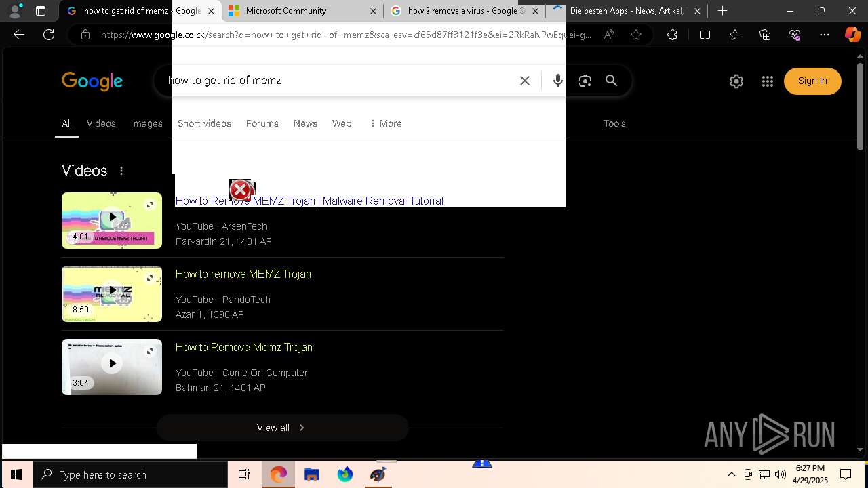Open PandoTech 'How to remove MEMZ Trojan' link
The width and height of the screenshot is (868, 488).
coord(243,274)
